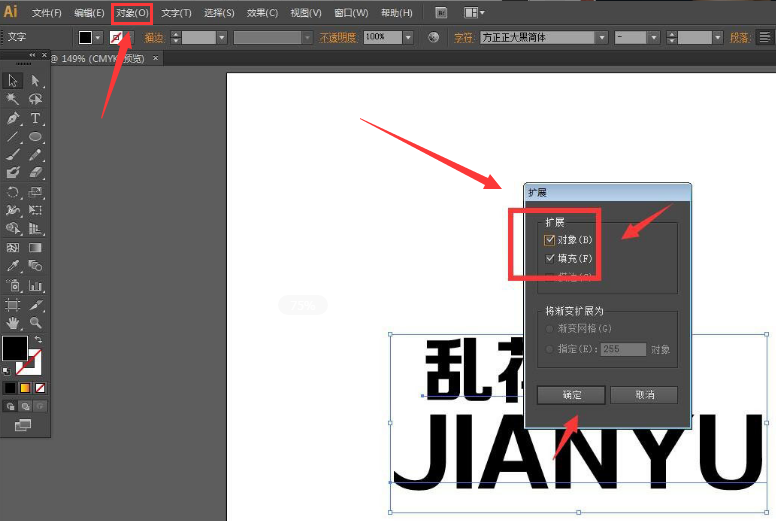Cancel the dialog with 取消
The width and height of the screenshot is (776, 521).
pyautogui.click(x=644, y=395)
